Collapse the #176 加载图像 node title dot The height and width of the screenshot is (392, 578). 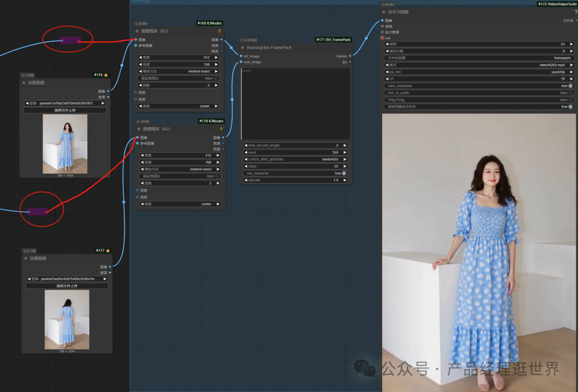pyautogui.click(x=24, y=83)
